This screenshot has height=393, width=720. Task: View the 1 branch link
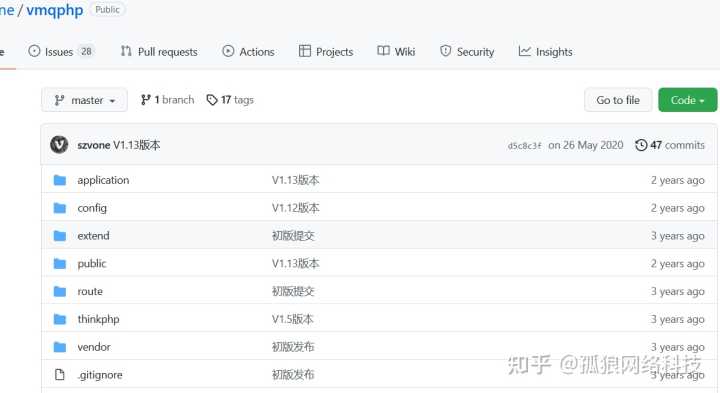(168, 100)
